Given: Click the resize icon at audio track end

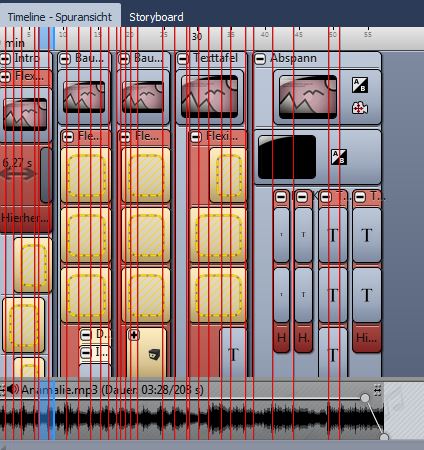Looking at the screenshot, I should point(377,390).
